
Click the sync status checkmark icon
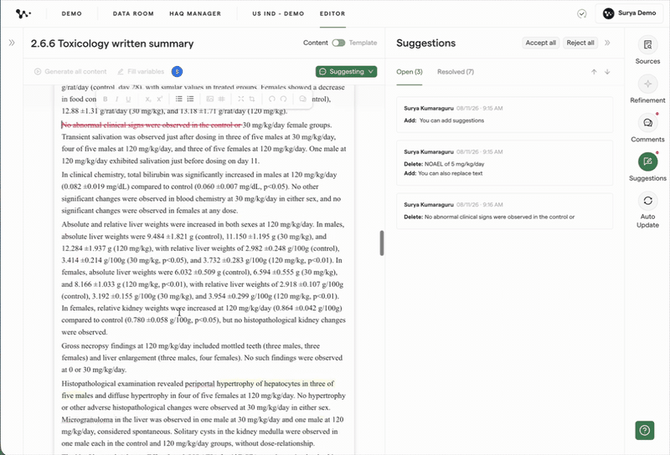pos(582,14)
